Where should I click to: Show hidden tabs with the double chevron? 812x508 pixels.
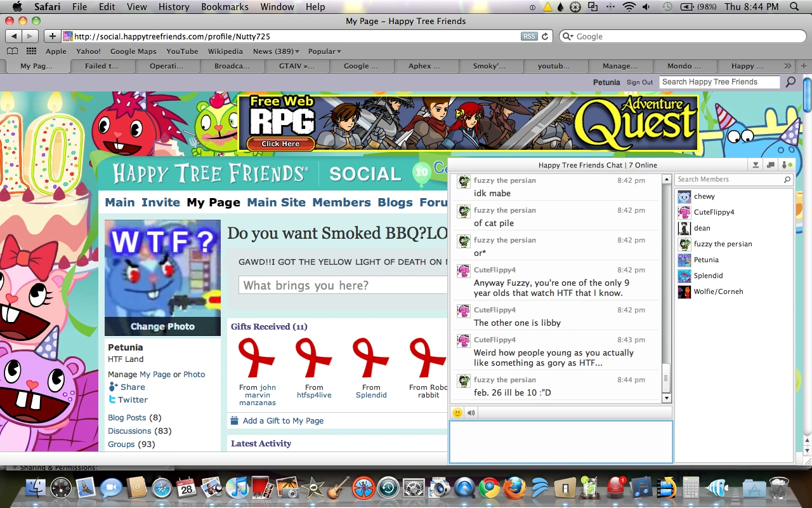tap(788, 65)
